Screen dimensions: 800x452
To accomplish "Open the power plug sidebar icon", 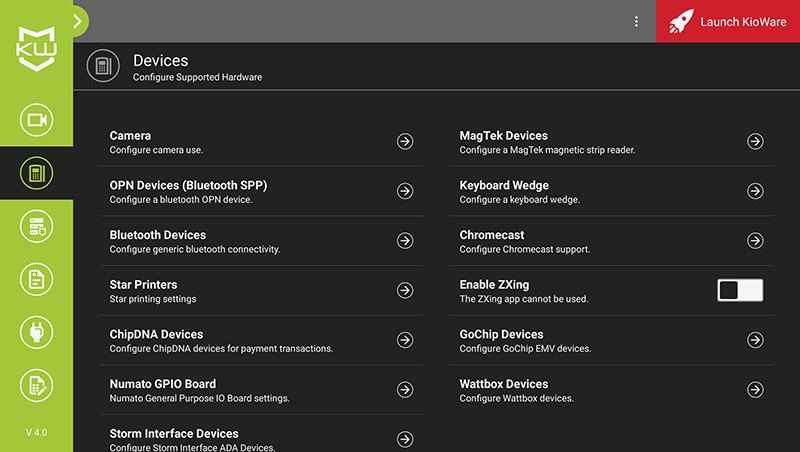I will click(36, 332).
